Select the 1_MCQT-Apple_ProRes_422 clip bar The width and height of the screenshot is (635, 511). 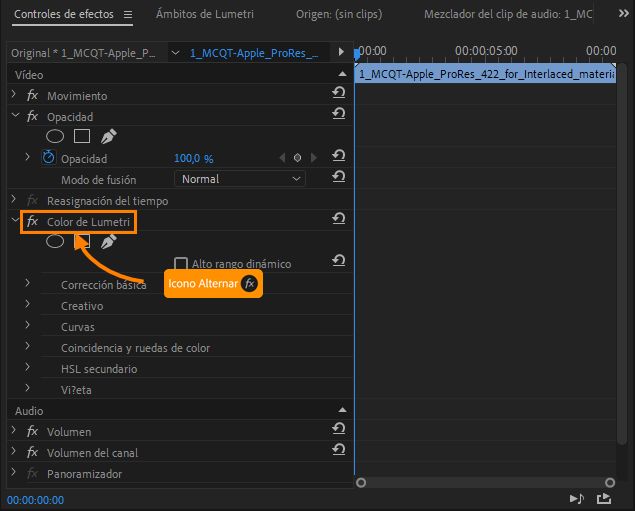tap(486, 74)
